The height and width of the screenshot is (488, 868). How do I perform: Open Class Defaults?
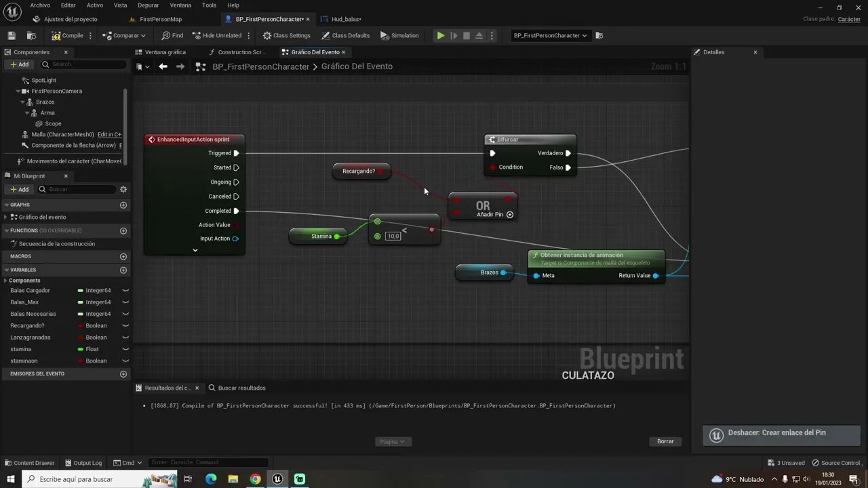point(346,35)
